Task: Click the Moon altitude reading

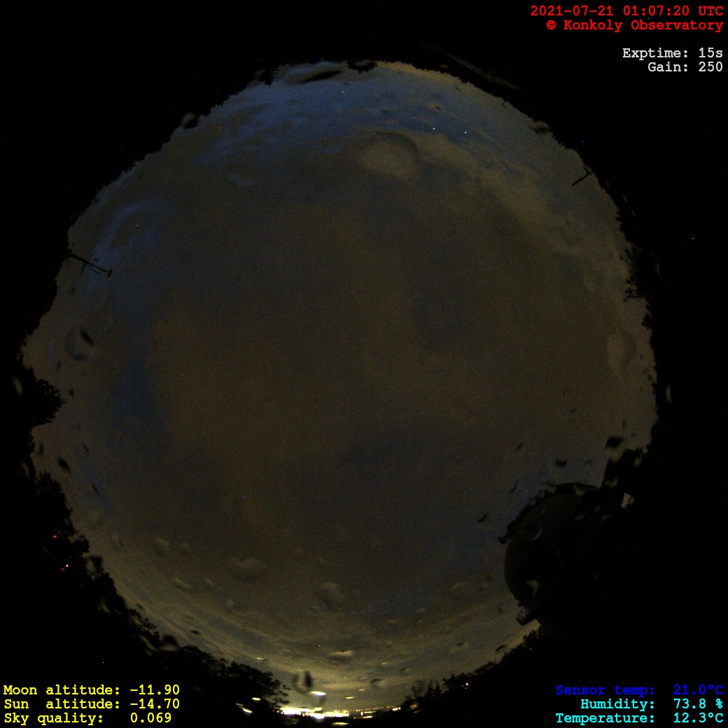Action: point(91,690)
